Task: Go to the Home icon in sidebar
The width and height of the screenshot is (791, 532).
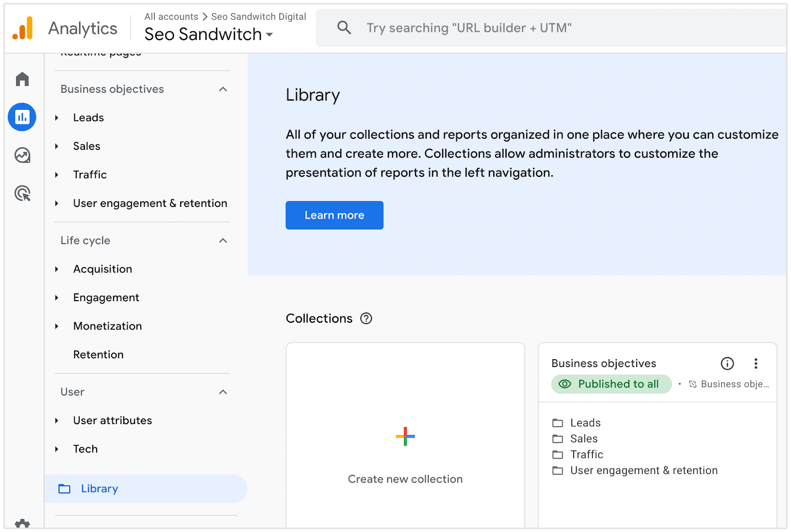Action: coord(22,79)
